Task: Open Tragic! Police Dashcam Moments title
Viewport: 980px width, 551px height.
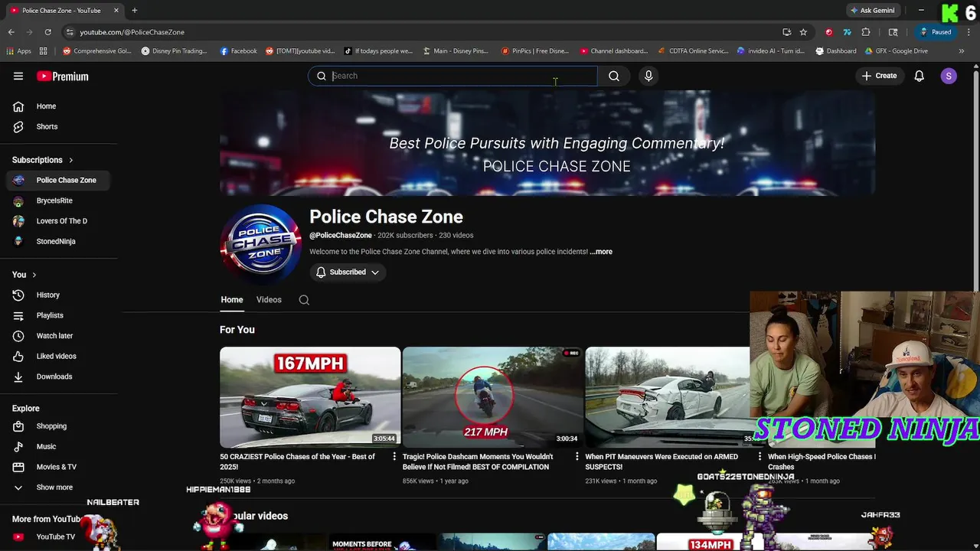Action: point(478,461)
